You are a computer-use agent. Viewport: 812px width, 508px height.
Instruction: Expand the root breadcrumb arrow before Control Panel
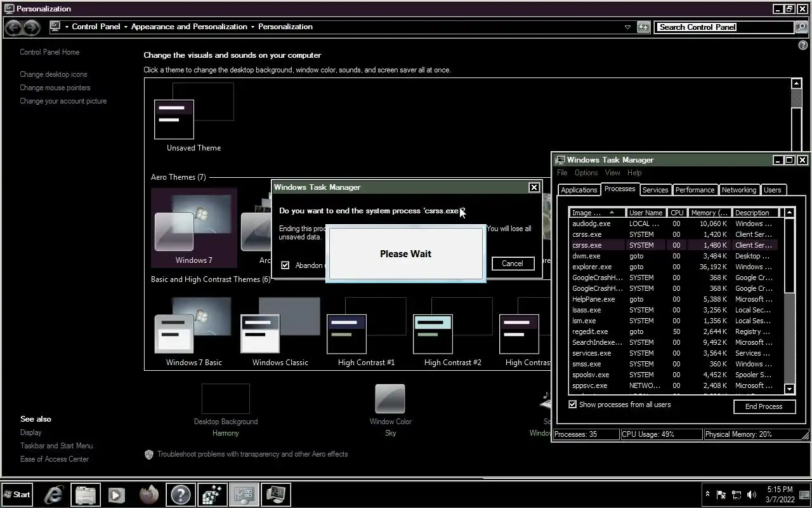(66, 27)
